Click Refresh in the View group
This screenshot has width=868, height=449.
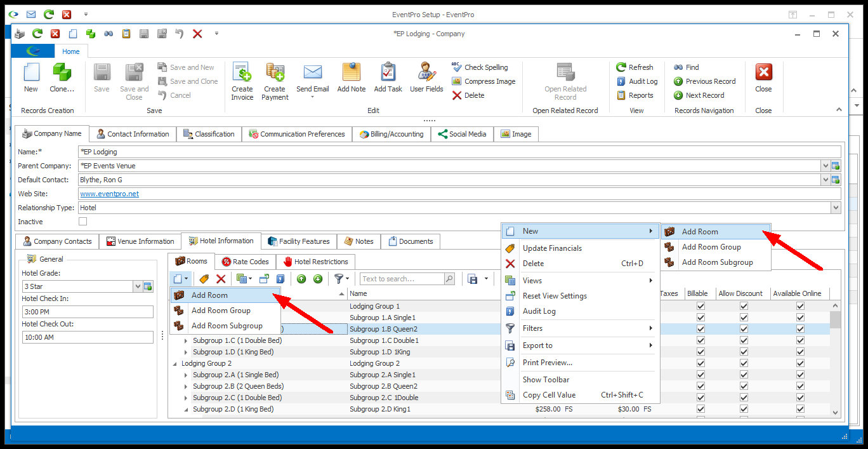point(635,67)
